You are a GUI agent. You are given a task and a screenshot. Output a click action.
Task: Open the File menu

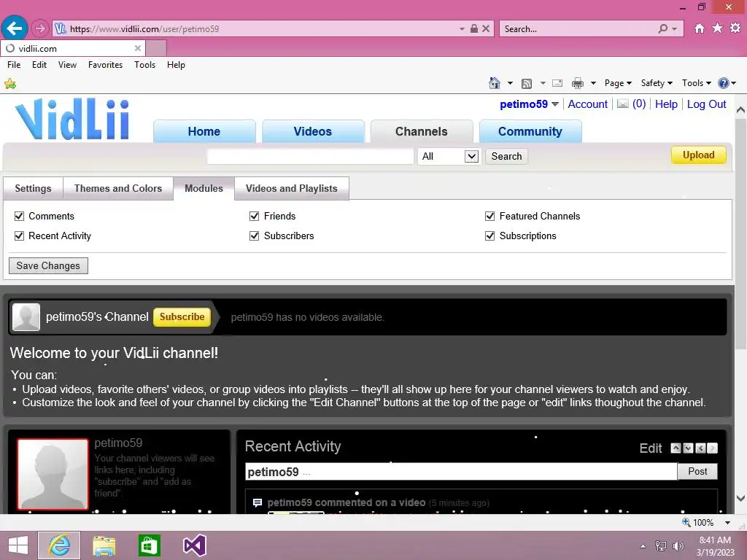tap(14, 65)
